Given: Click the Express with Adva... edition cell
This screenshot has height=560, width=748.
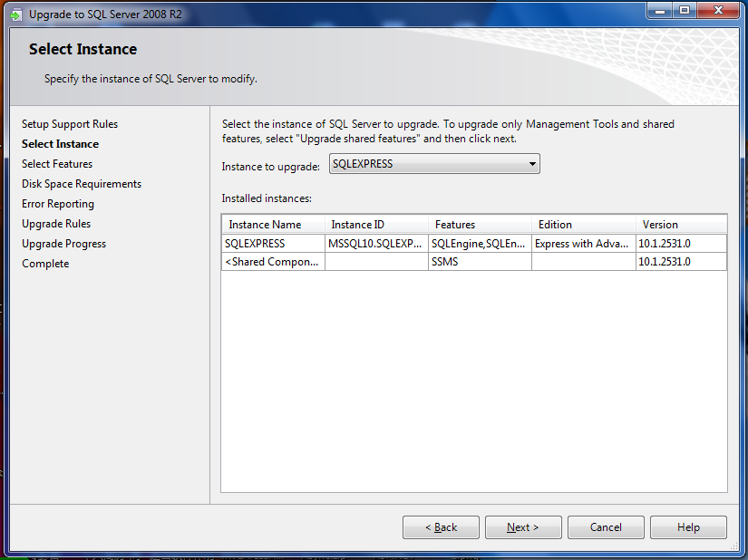Looking at the screenshot, I should pos(583,244).
